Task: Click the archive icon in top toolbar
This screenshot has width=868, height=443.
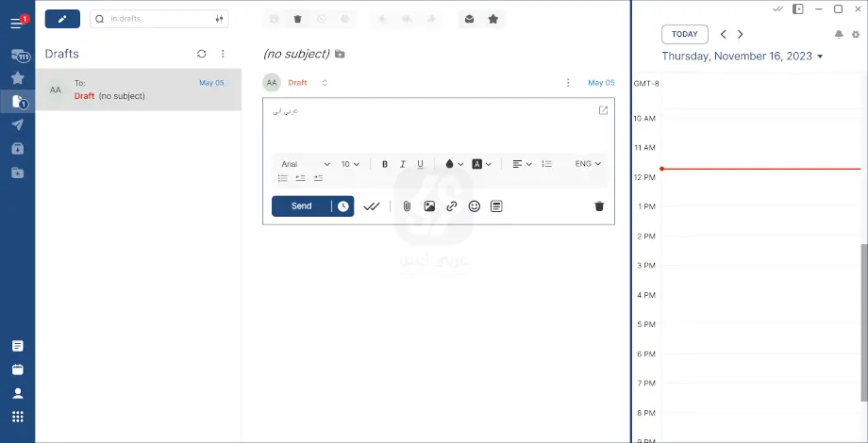Action: (x=274, y=19)
